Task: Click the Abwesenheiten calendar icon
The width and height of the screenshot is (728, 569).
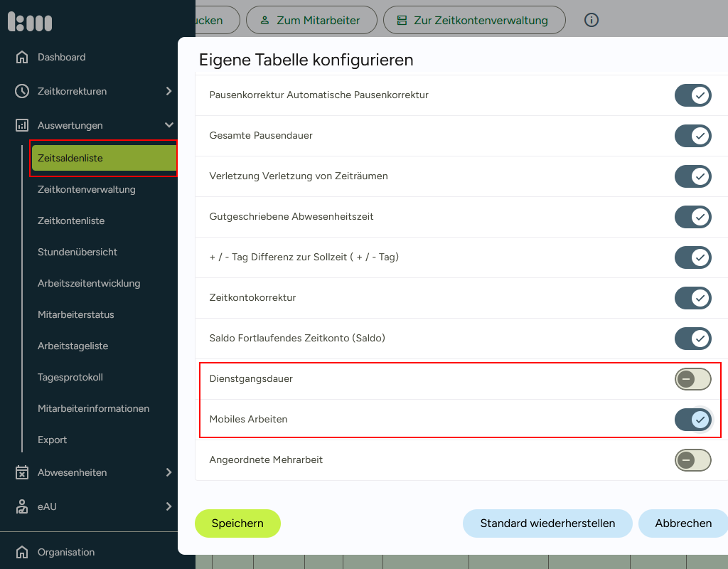Action: point(22,472)
